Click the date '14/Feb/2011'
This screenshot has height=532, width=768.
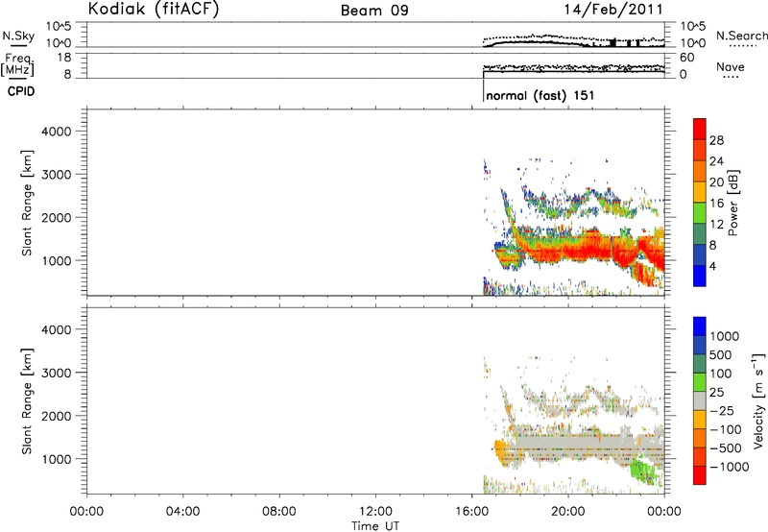click(613, 10)
